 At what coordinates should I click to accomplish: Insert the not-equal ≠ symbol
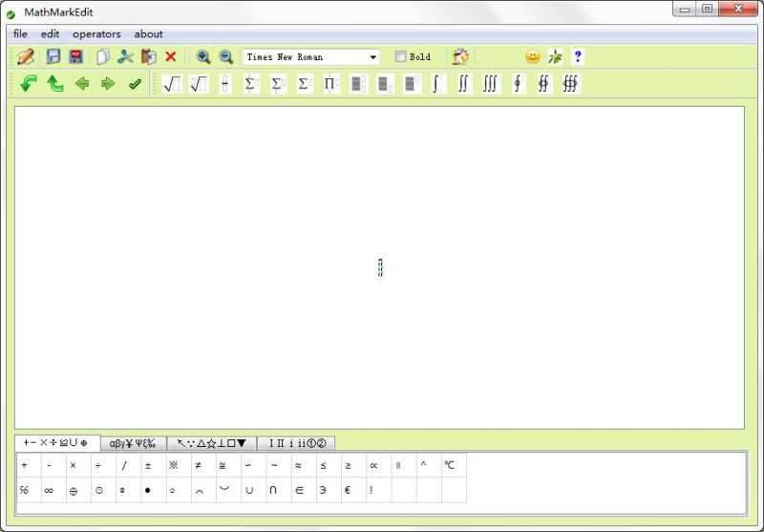click(198, 466)
